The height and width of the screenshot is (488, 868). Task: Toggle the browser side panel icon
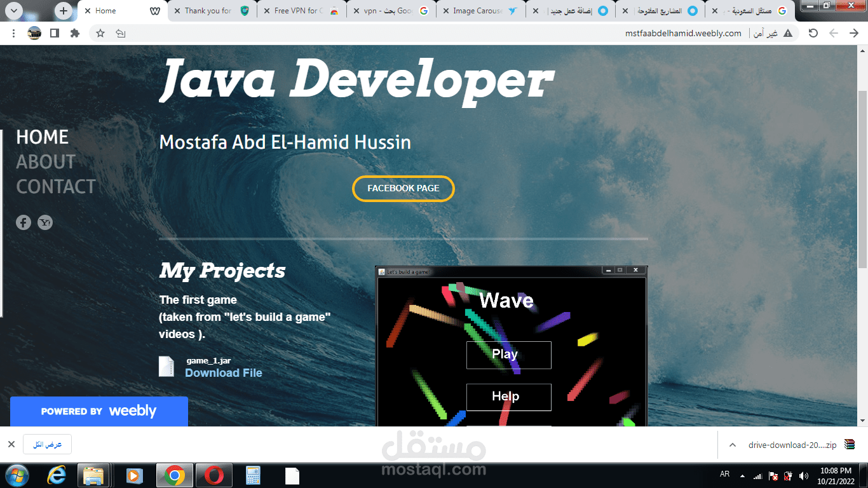pos(55,33)
